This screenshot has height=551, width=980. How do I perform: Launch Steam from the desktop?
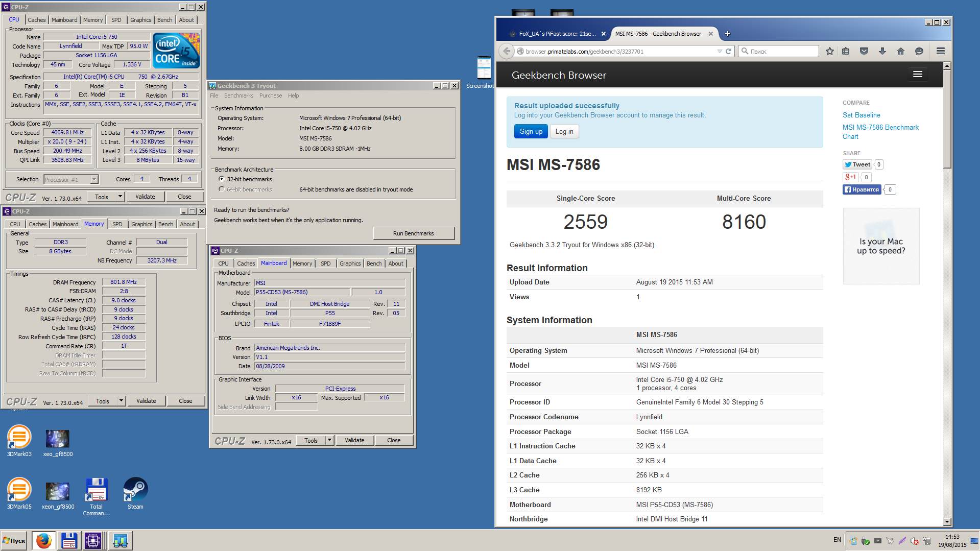135,493
